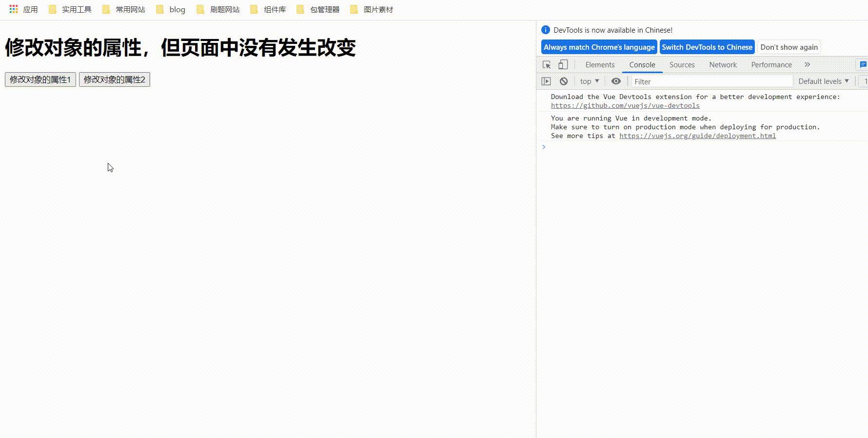Open the 刷题网站 bookmark folder
Screen dimensions: 868x438
(x=218, y=9)
